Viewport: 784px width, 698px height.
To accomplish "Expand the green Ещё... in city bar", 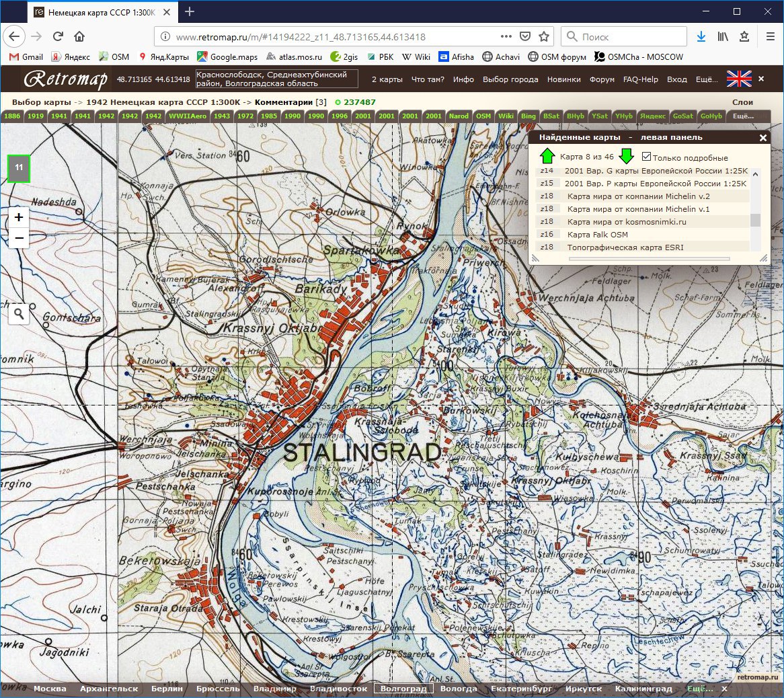I will click(x=700, y=689).
